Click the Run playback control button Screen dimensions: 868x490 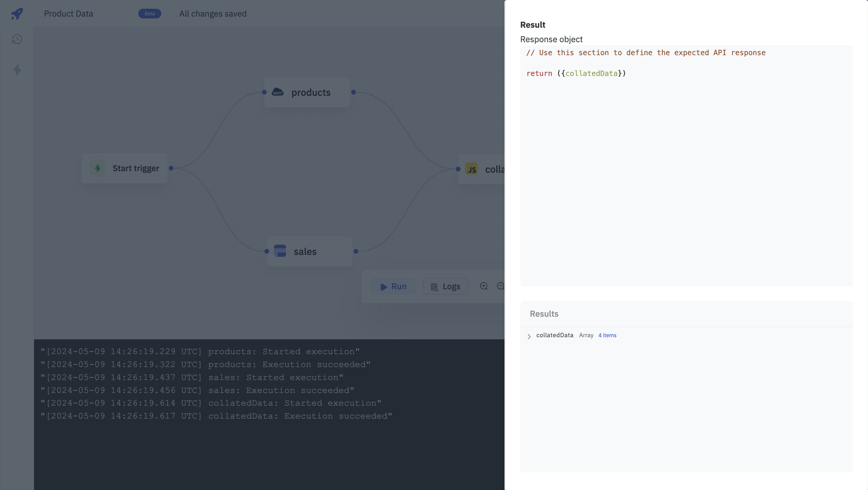[393, 286]
